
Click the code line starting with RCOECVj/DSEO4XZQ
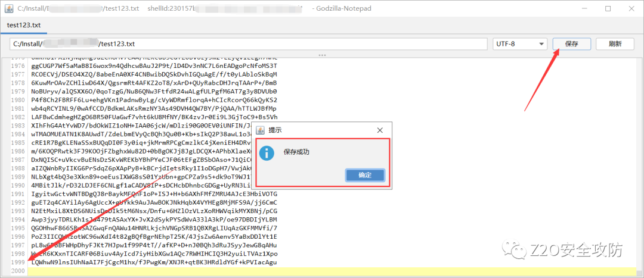[x=154, y=74]
